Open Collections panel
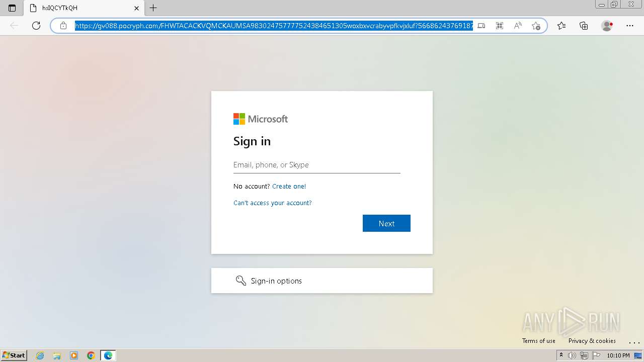The width and height of the screenshot is (644, 362). click(x=584, y=26)
